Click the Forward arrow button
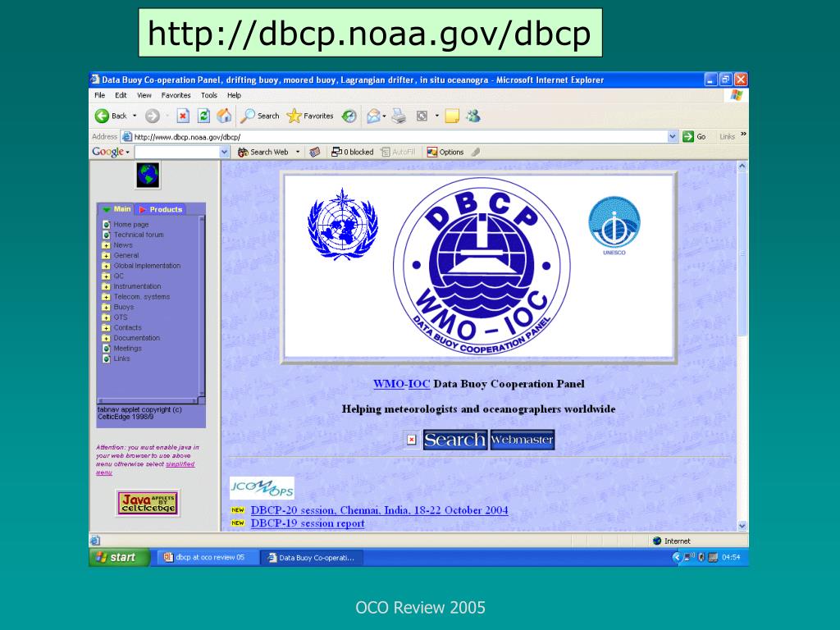The width and height of the screenshot is (840, 630). (x=153, y=116)
